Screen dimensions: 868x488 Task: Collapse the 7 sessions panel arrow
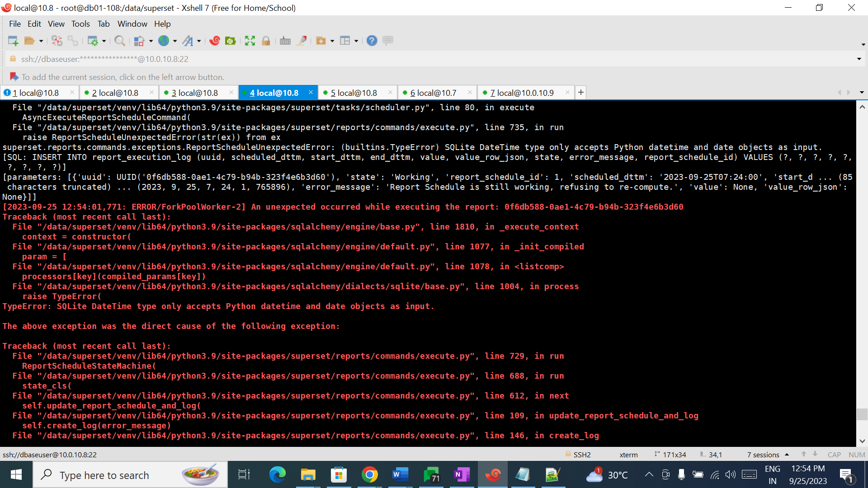787,455
